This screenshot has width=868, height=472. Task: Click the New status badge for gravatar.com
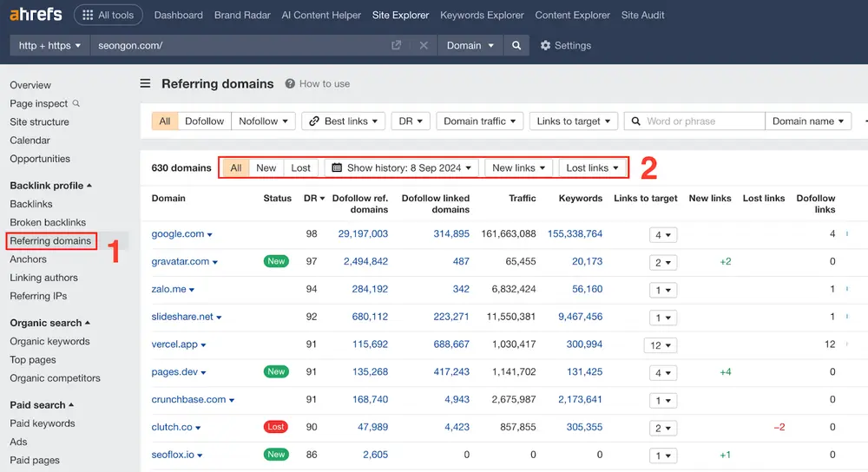click(276, 261)
